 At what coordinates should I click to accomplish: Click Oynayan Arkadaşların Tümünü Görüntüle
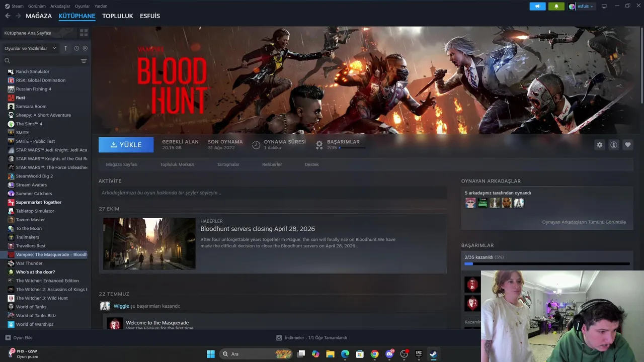pos(584,222)
